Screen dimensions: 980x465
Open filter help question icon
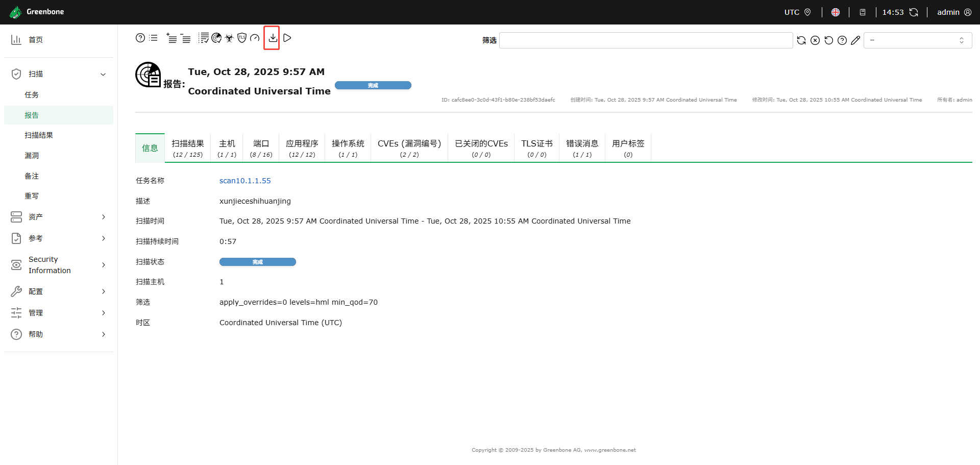click(842, 40)
